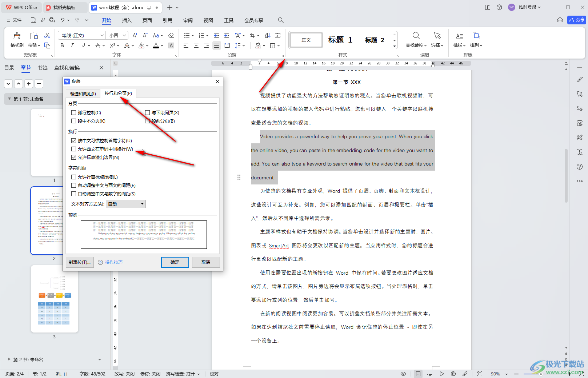Open 文本对齐方式 dropdown

126,204
